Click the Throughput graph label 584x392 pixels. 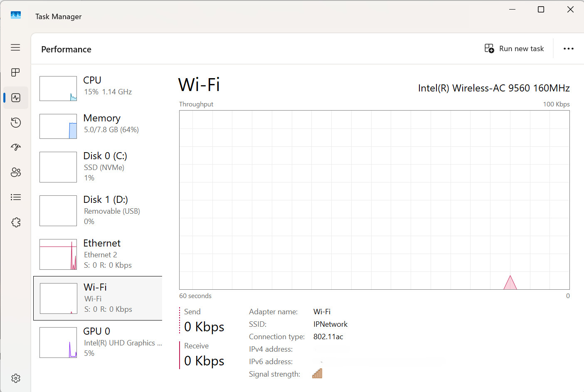tap(196, 104)
